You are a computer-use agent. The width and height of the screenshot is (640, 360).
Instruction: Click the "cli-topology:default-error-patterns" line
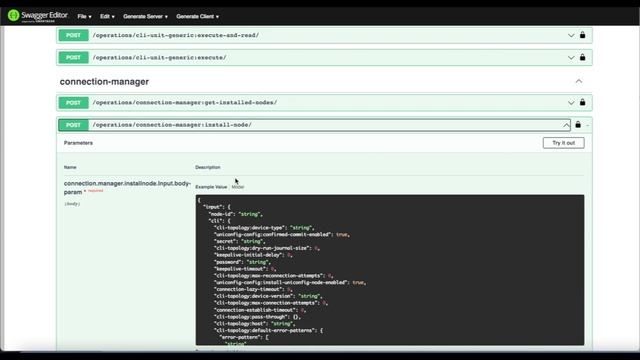(268, 331)
